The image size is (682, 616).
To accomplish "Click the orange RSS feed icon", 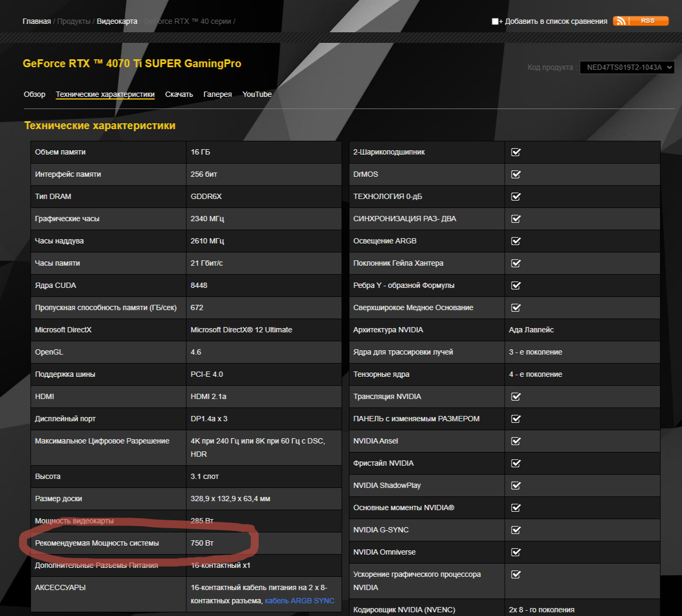I will (641, 21).
